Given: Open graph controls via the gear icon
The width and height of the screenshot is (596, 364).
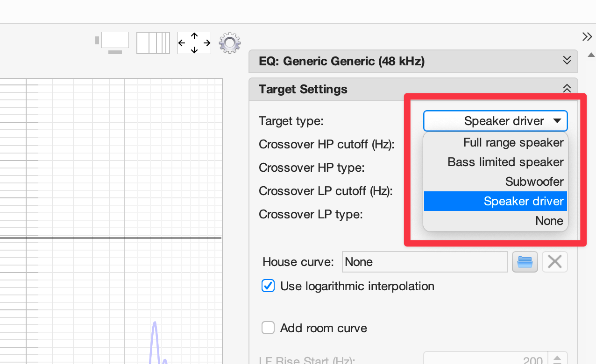Looking at the screenshot, I should pyautogui.click(x=229, y=43).
